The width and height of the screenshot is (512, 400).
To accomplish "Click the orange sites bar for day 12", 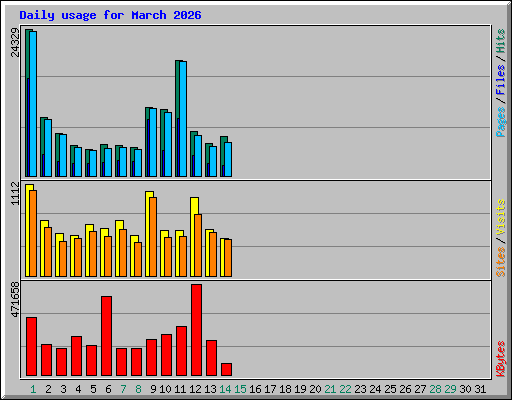I will [x=198, y=246].
